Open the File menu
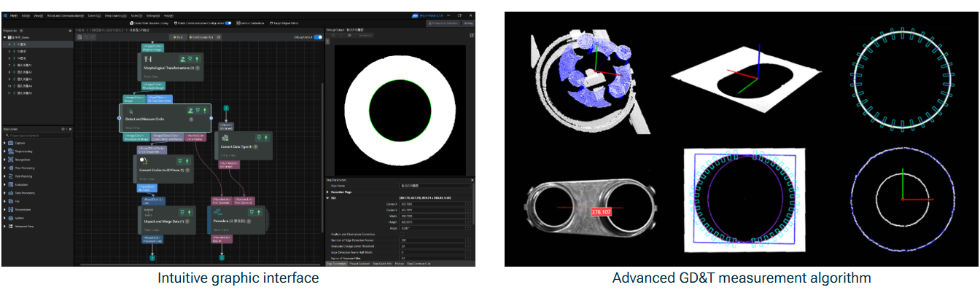The image size is (980, 306). click(x=13, y=15)
